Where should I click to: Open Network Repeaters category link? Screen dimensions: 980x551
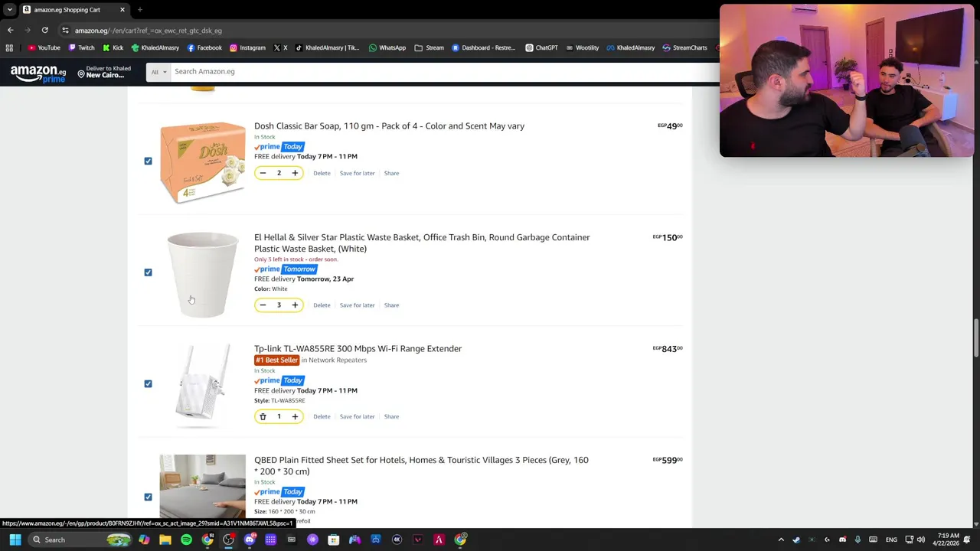(338, 360)
